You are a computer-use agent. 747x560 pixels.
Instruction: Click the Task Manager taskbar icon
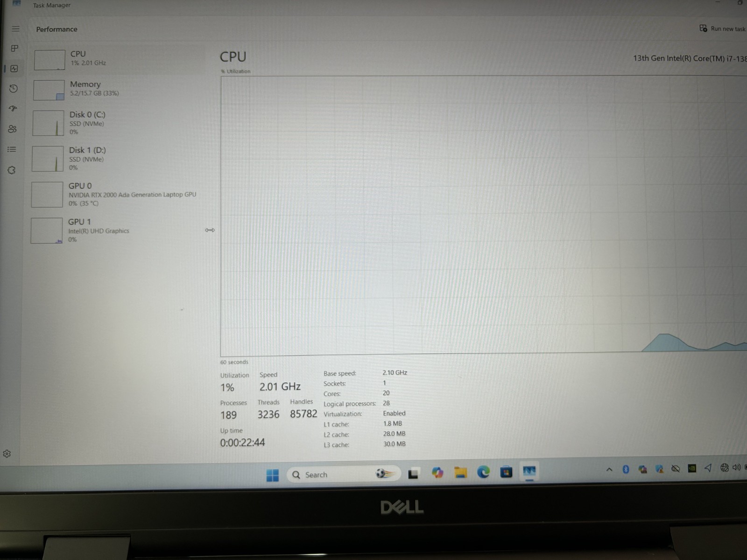pyautogui.click(x=529, y=471)
